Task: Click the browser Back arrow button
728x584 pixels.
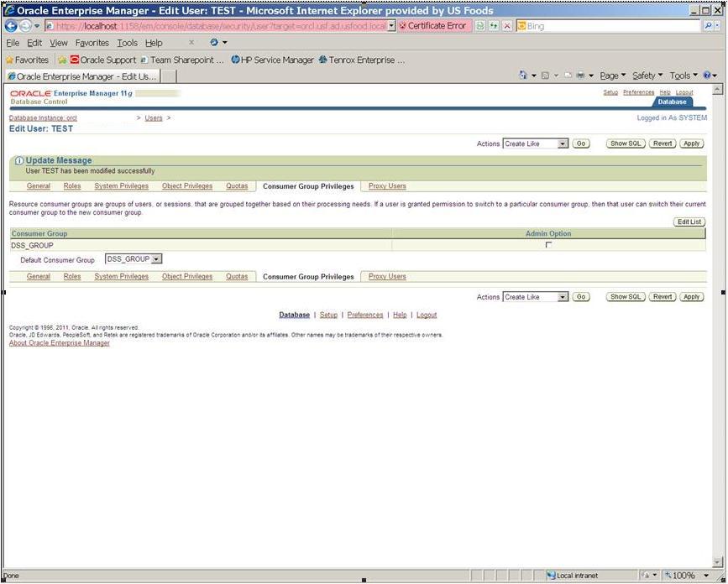Action: (11, 26)
